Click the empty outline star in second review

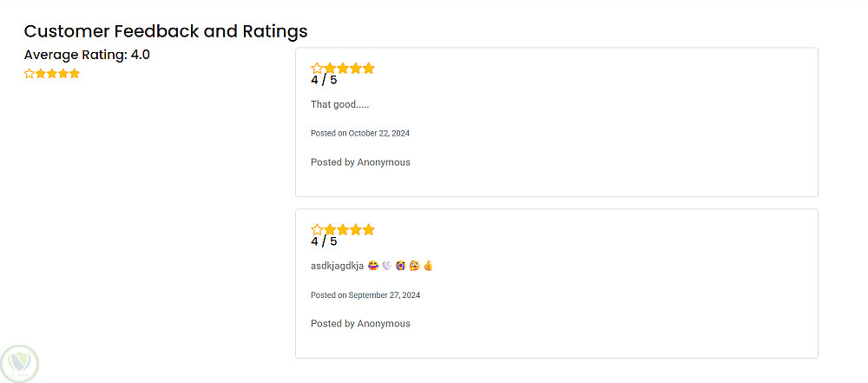tap(317, 230)
